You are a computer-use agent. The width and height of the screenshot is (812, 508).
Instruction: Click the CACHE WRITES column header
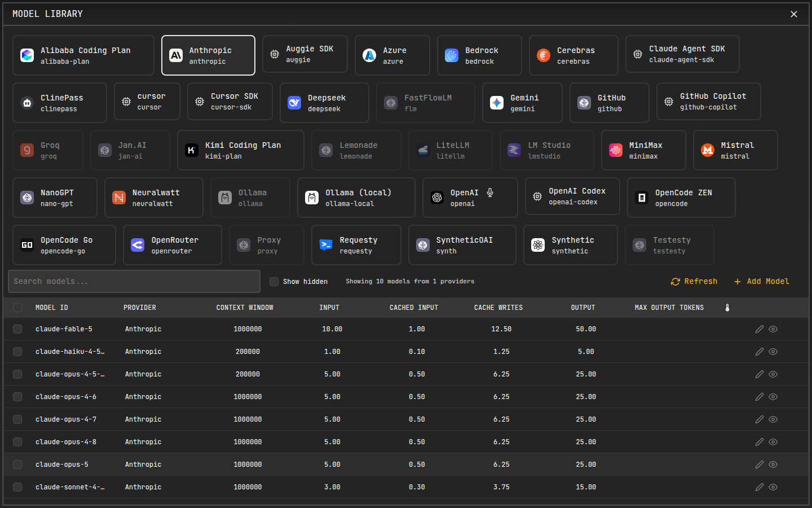point(498,308)
